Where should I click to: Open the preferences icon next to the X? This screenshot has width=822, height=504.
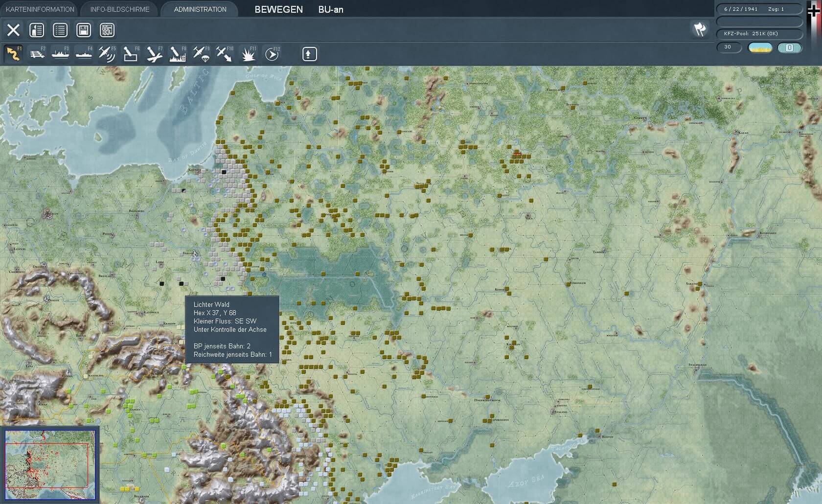pyautogui.click(x=37, y=30)
